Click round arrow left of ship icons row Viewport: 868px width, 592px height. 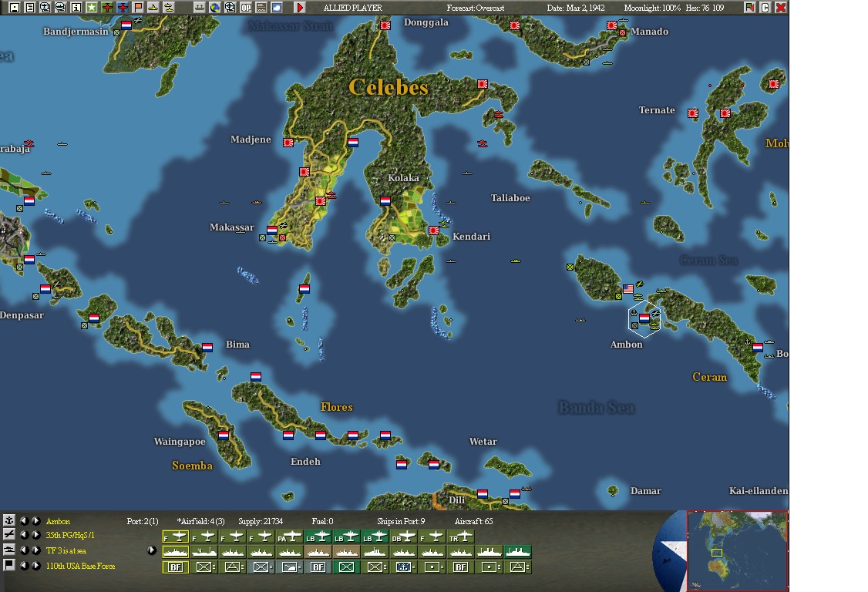point(151,550)
